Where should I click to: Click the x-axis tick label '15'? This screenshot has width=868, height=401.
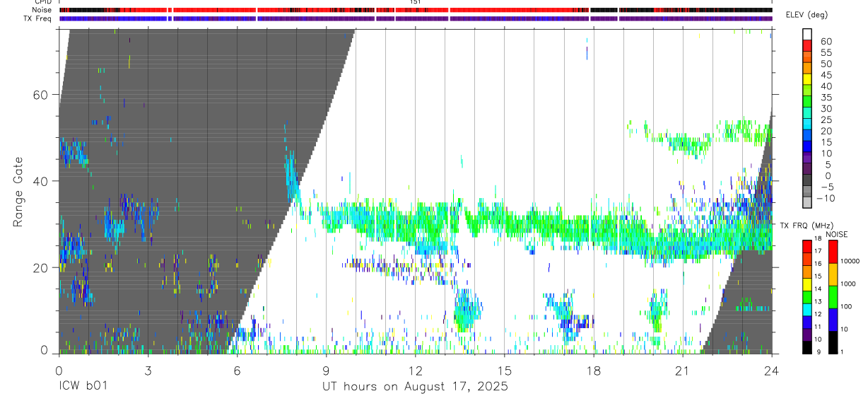tap(504, 370)
